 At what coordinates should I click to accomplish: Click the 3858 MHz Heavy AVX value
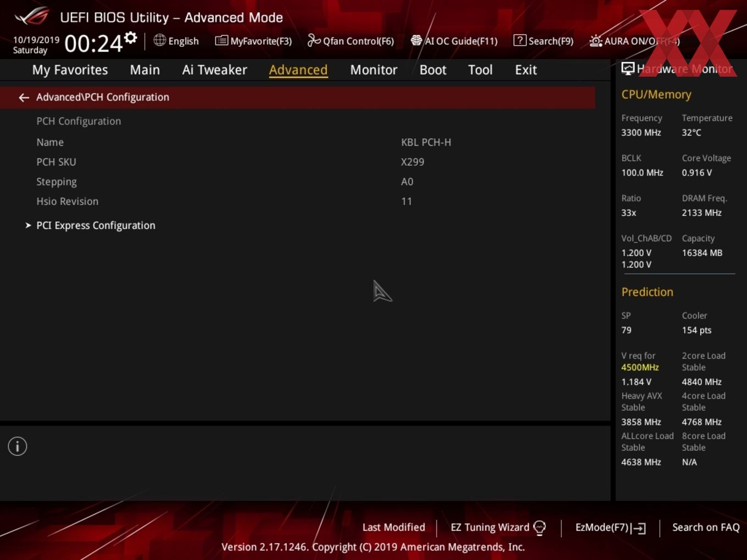click(x=641, y=422)
